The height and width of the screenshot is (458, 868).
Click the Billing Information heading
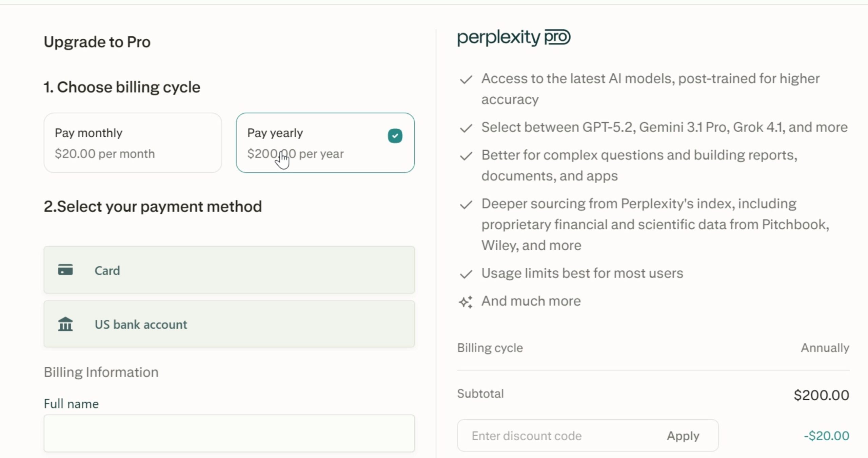pyautogui.click(x=101, y=372)
